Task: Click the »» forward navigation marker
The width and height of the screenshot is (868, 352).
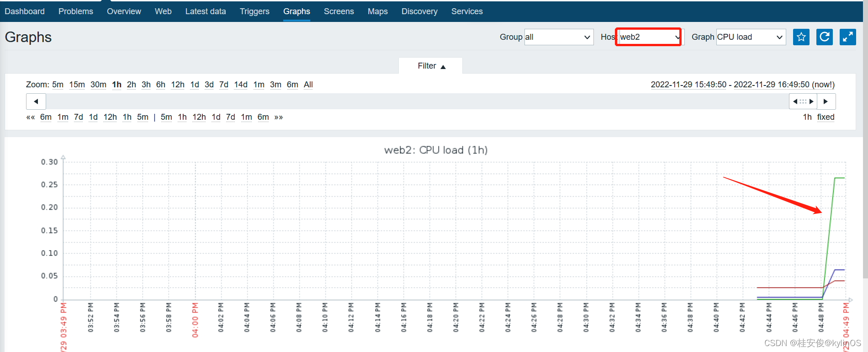Action: [x=279, y=117]
